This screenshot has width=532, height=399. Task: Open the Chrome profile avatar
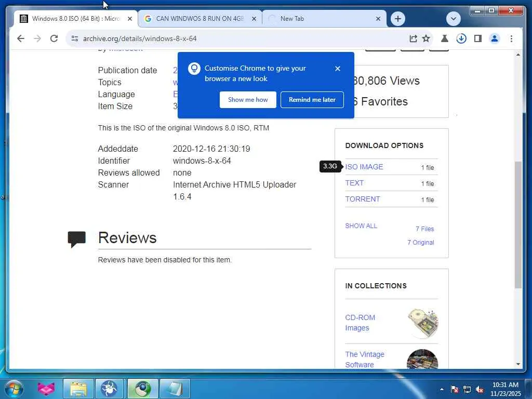point(495,38)
